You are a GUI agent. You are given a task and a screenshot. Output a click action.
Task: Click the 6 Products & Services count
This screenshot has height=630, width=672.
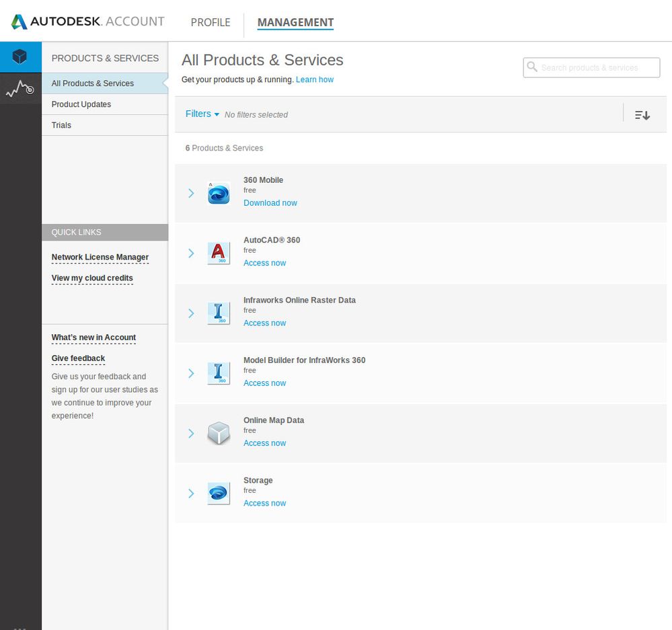[x=224, y=148]
